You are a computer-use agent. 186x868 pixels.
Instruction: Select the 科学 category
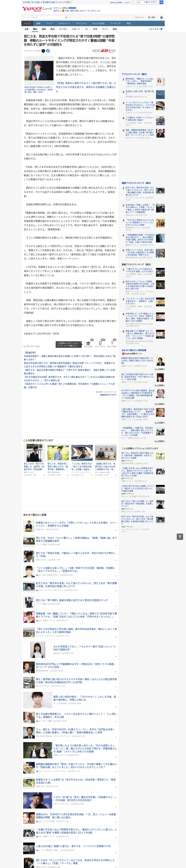pyautogui.click(x=95, y=29)
